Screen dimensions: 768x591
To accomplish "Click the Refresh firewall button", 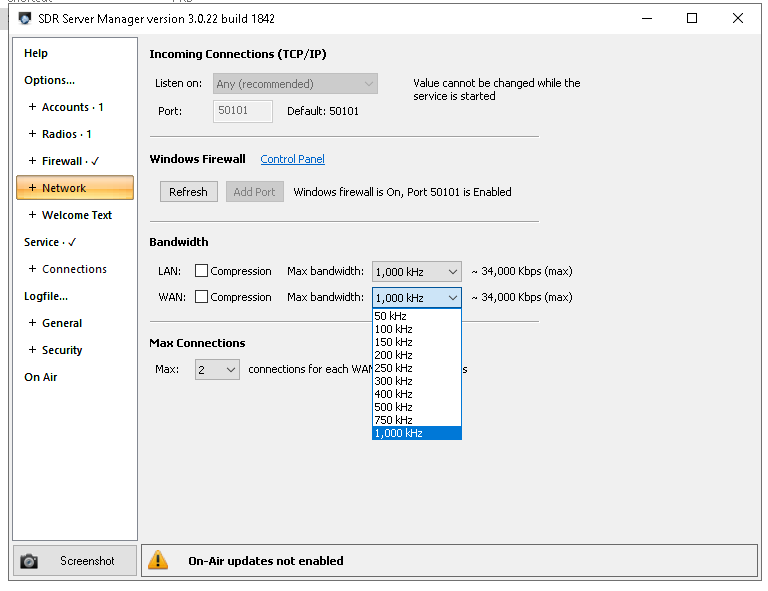I will (x=188, y=192).
